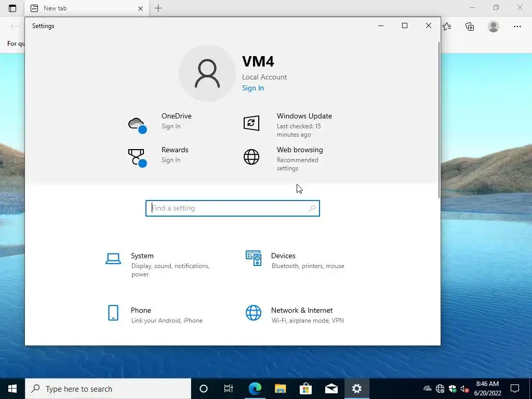Open the Rewards medal icon
This screenshot has width=532, height=399.
[137, 158]
